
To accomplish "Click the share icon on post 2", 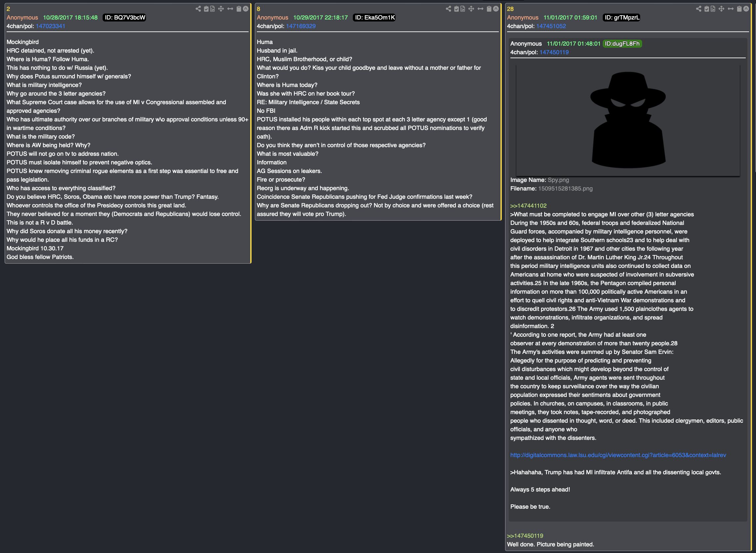I will pos(198,9).
